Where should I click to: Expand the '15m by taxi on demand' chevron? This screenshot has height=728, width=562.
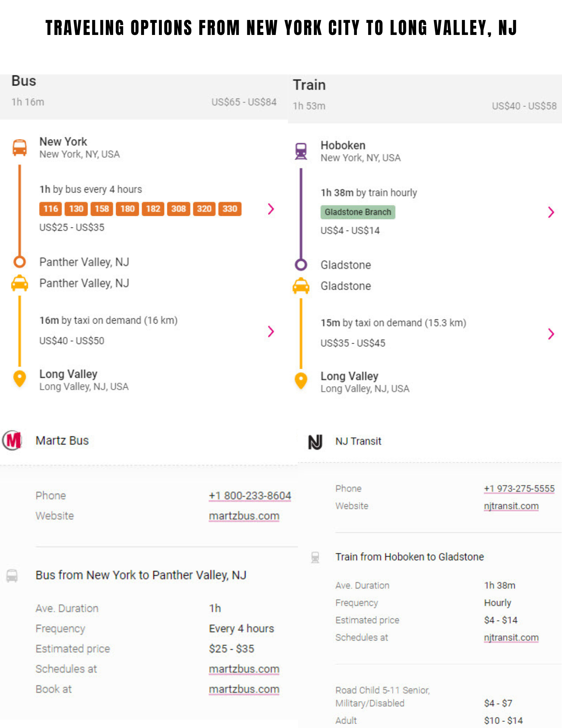pos(551,334)
